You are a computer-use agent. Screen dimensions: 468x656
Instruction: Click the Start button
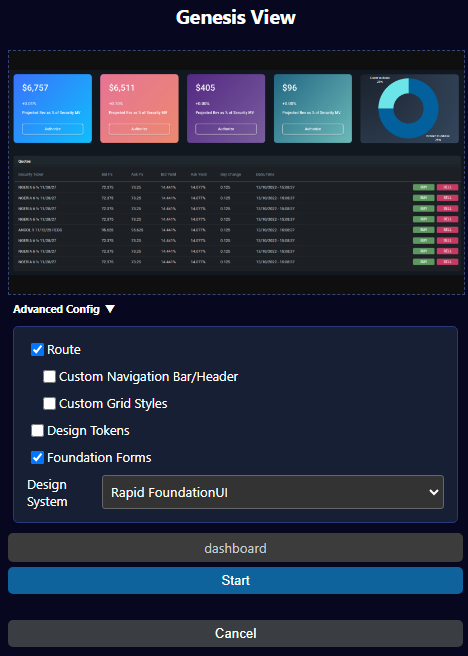[x=235, y=580]
